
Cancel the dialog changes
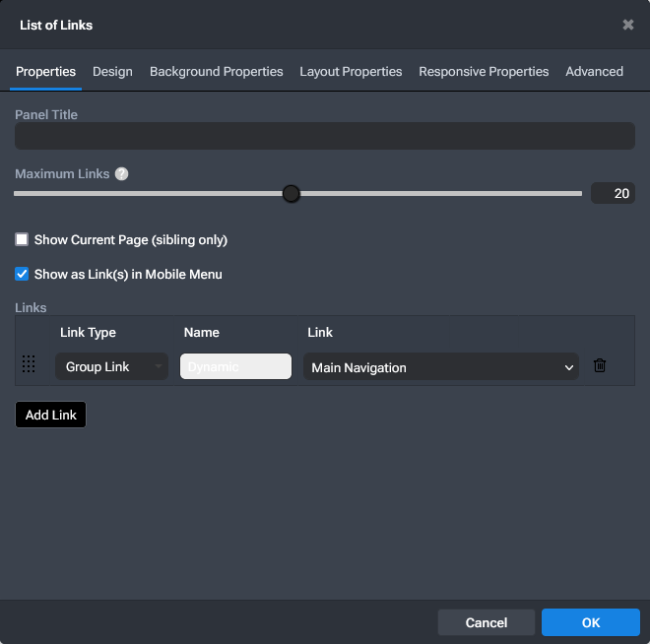(487, 622)
